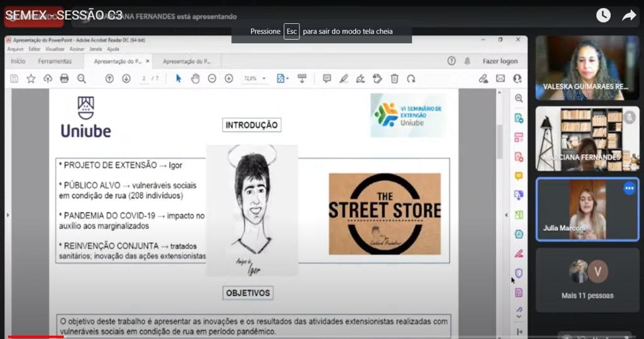Image resolution: width=644 pixels, height=339 pixels.
Task: Click the help question mark icon
Action: 452,61
